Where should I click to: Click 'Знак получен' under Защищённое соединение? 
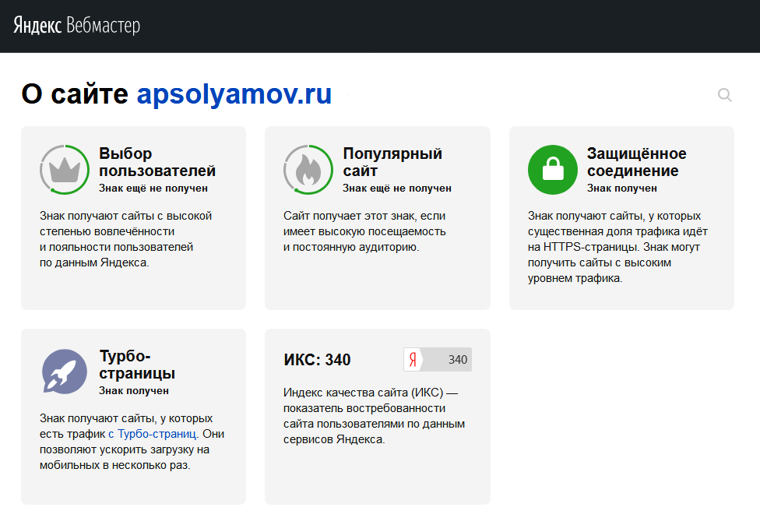(x=622, y=188)
